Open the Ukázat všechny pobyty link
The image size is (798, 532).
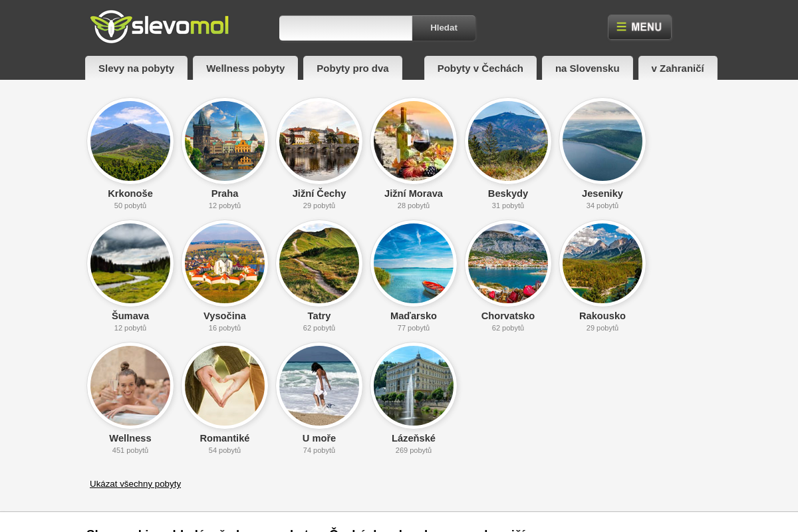(135, 483)
